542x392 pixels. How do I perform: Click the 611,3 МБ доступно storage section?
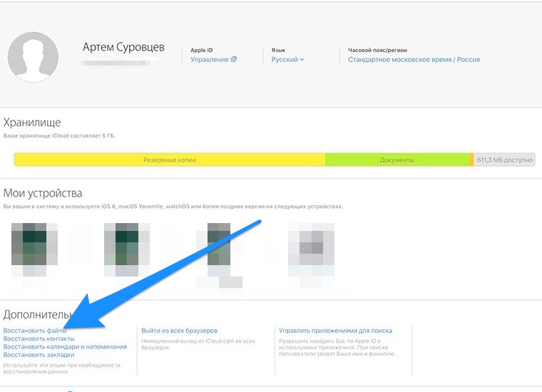pos(504,160)
